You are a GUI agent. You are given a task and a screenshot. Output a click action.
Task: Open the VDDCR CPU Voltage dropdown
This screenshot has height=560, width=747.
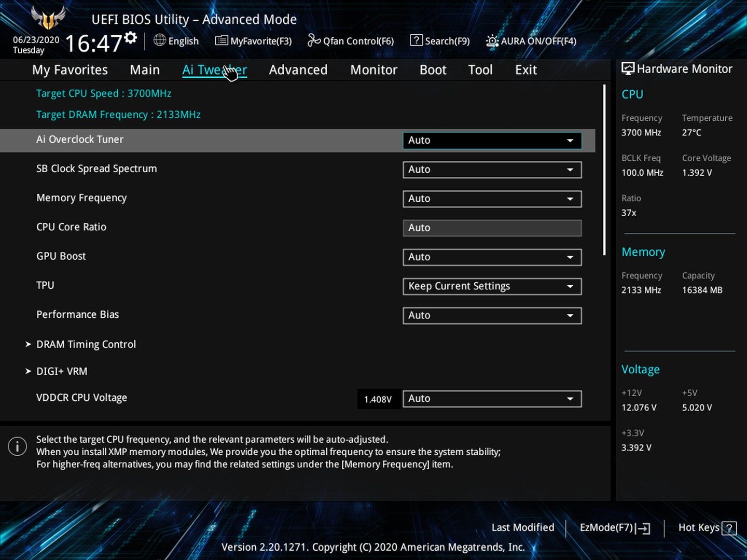click(x=492, y=399)
